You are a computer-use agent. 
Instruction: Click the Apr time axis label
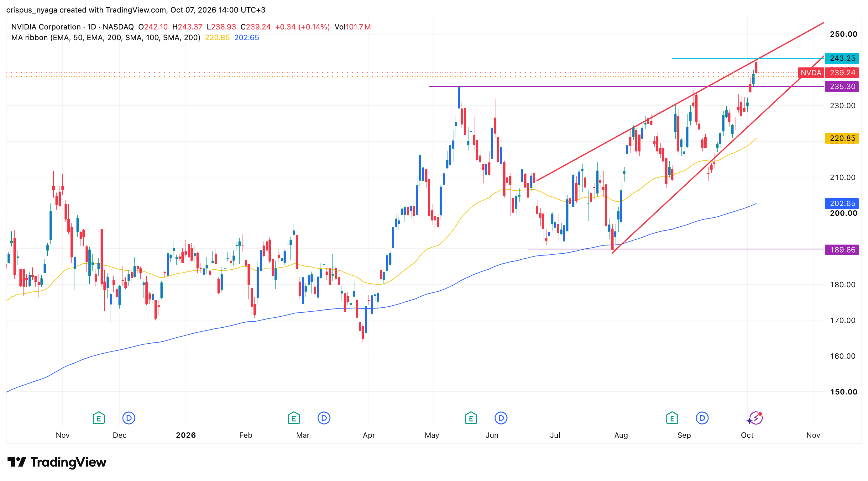point(369,435)
